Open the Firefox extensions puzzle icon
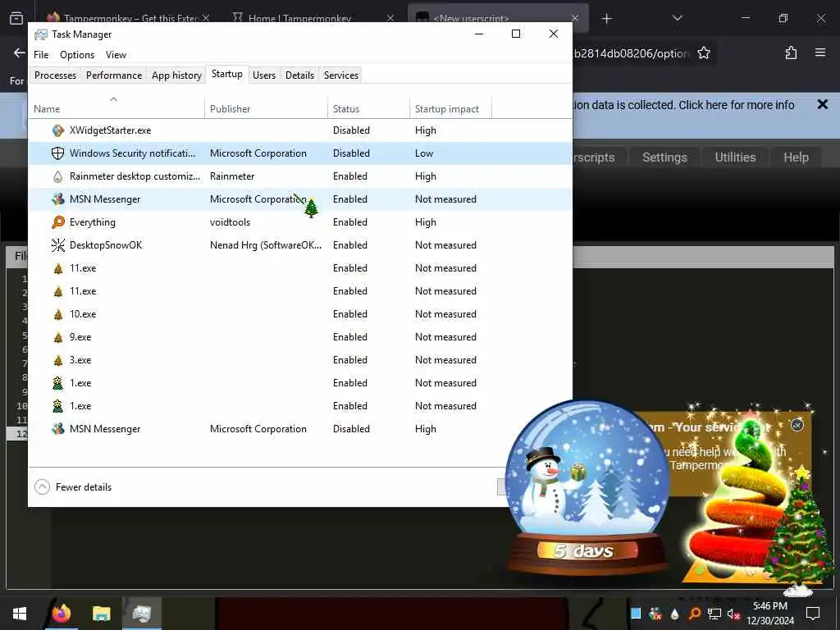 791,53
